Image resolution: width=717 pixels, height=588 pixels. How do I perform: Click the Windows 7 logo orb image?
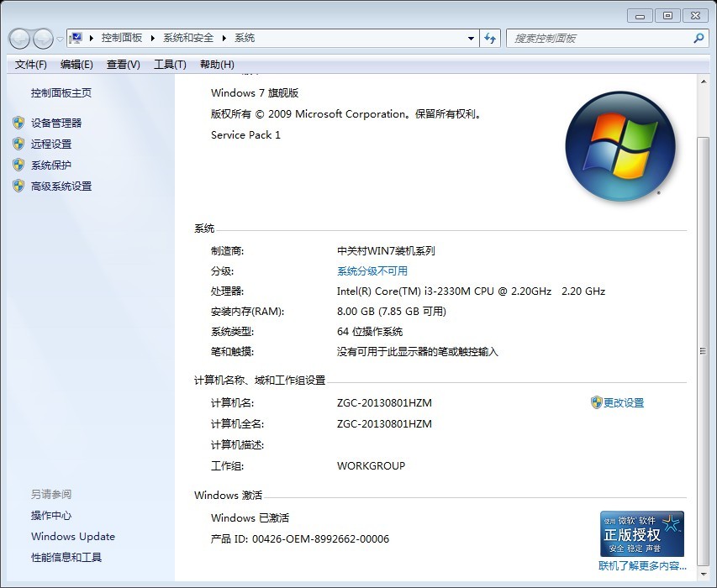click(620, 146)
